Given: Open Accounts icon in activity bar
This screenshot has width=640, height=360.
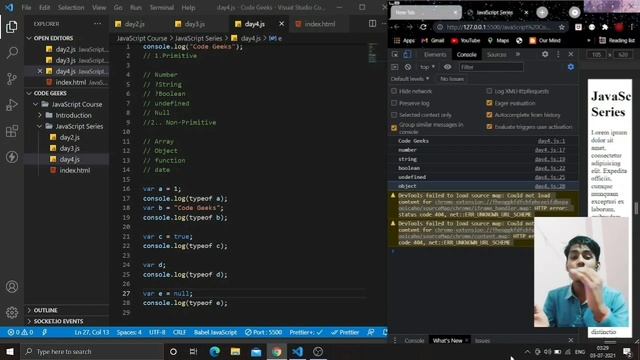Looking at the screenshot, I should 12,287.
